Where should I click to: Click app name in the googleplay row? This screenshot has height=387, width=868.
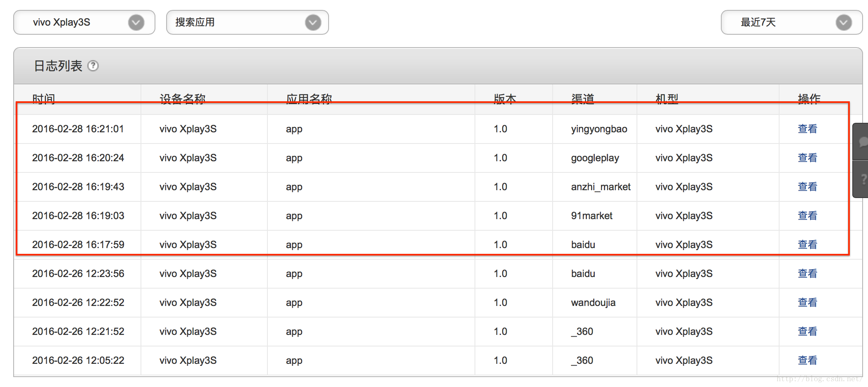point(294,158)
